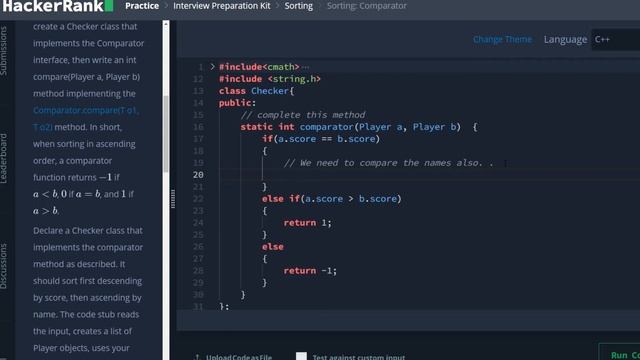Select the Sorting: Comparator breadcrumb text
This screenshot has height=360, width=640.
point(367,6)
